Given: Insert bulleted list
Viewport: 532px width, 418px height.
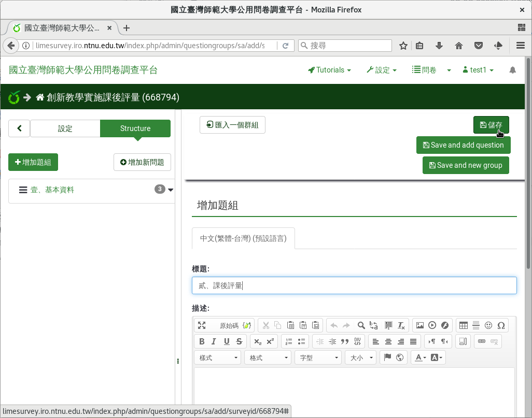Looking at the screenshot, I should (x=301, y=341).
